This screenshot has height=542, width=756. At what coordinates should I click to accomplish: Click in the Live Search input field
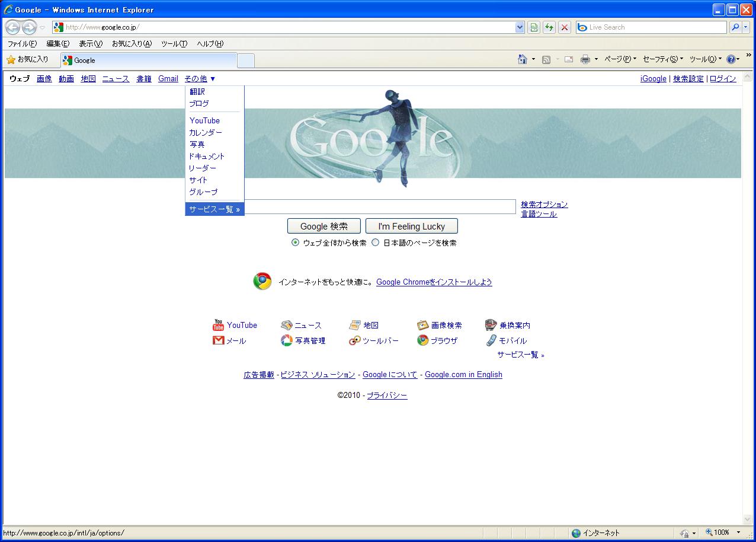[x=652, y=27]
